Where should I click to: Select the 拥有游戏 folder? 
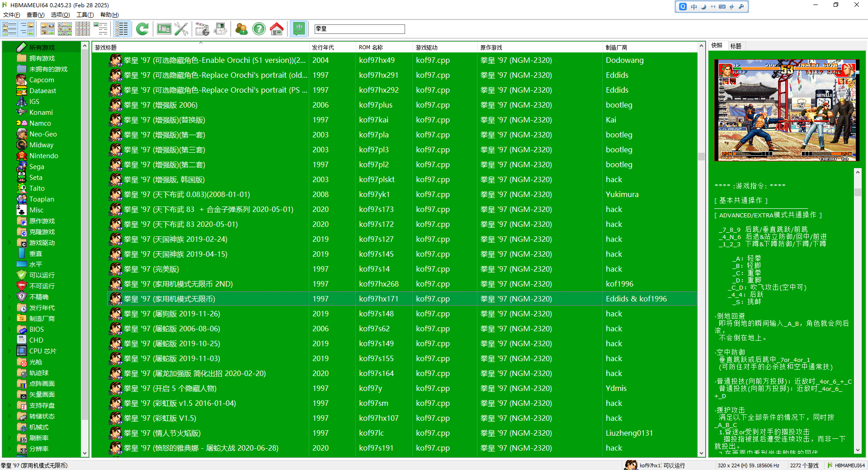[x=42, y=58]
